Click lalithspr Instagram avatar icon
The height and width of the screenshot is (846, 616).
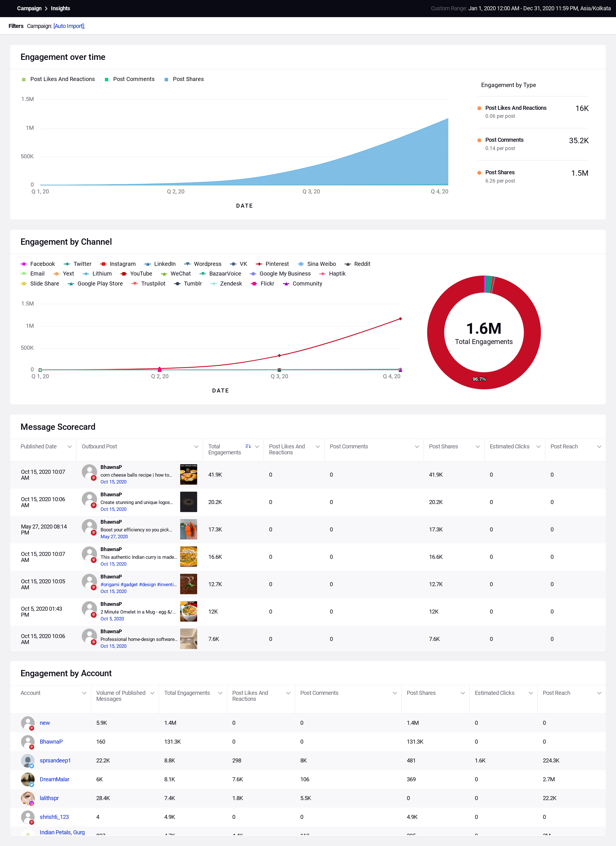coord(28,798)
